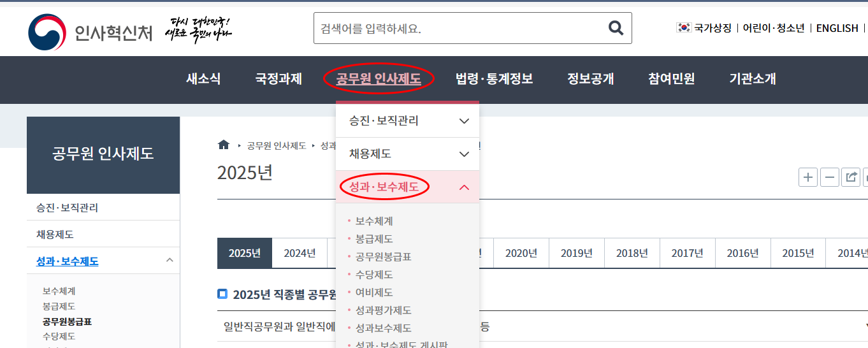This screenshot has width=868, height=348.
Task: Switch to the ENGLISH site
Action: pyautogui.click(x=837, y=28)
